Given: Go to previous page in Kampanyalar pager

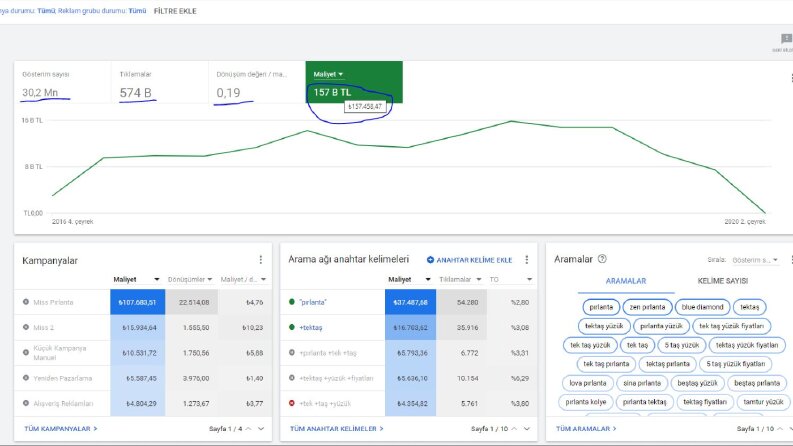Looking at the screenshot, I should 248,429.
